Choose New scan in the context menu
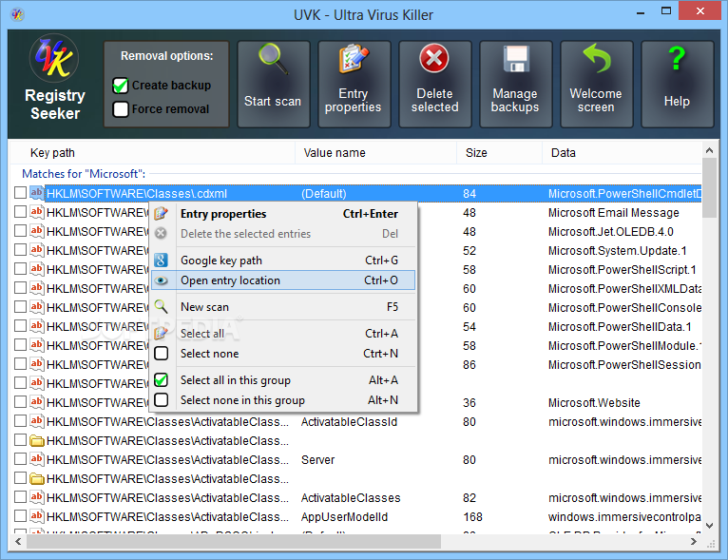This screenshot has width=728, height=560. click(283, 306)
